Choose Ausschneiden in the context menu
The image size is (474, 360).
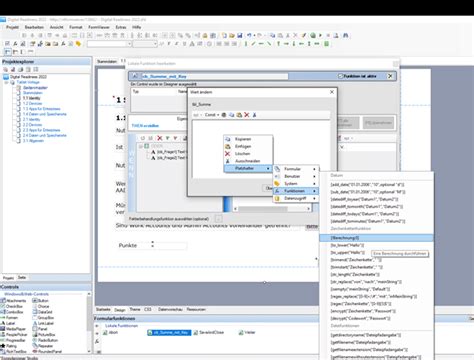coord(248,161)
